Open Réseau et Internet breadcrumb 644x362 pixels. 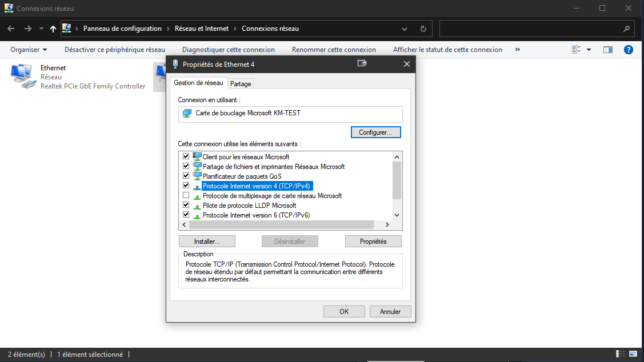(202, 29)
